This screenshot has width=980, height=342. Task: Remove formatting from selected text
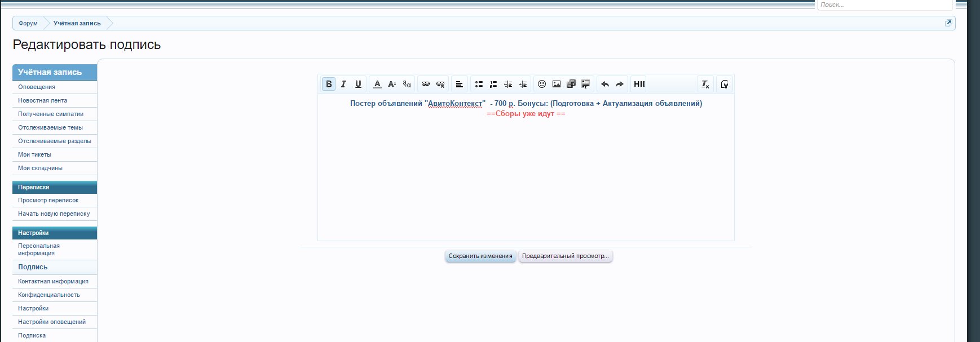point(705,84)
